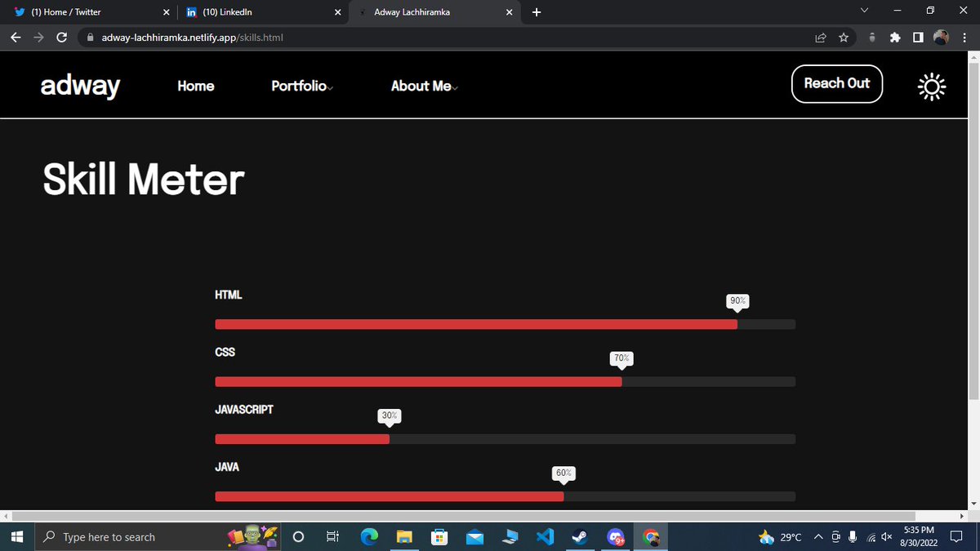
Task: Open Microsoft Store from taskbar
Action: pos(439,536)
